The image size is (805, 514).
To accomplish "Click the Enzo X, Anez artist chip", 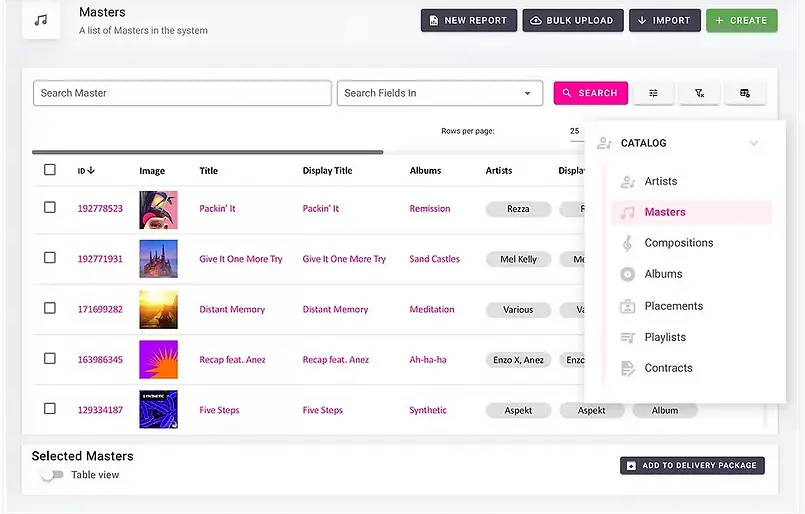I will pos(519,360).
